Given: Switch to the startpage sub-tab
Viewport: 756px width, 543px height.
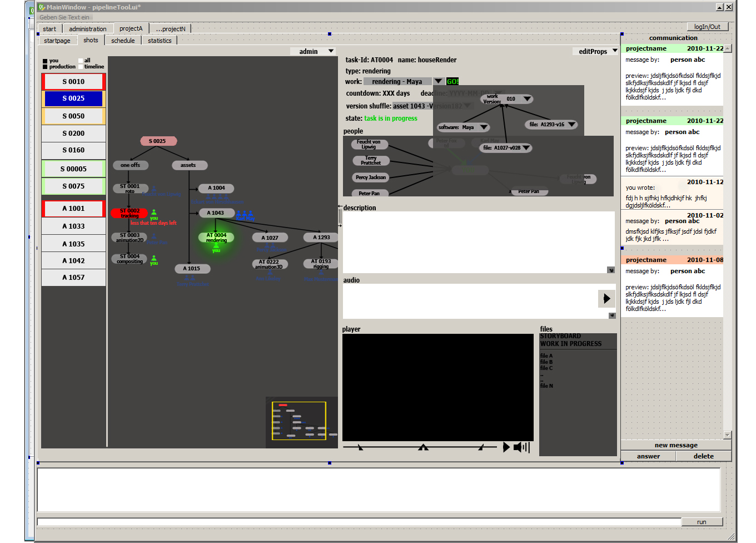Looking at the screenshot, I should [x=57, y=41].
